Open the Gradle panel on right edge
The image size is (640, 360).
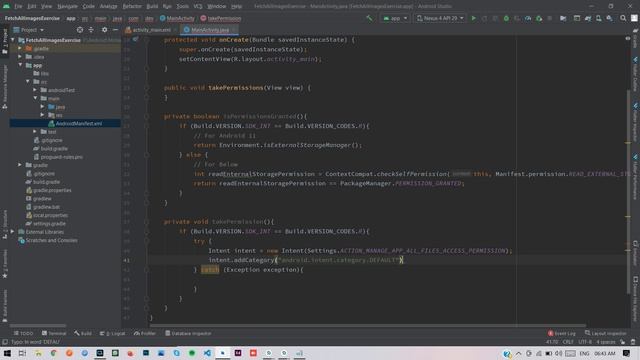click(x=635, y=39)
